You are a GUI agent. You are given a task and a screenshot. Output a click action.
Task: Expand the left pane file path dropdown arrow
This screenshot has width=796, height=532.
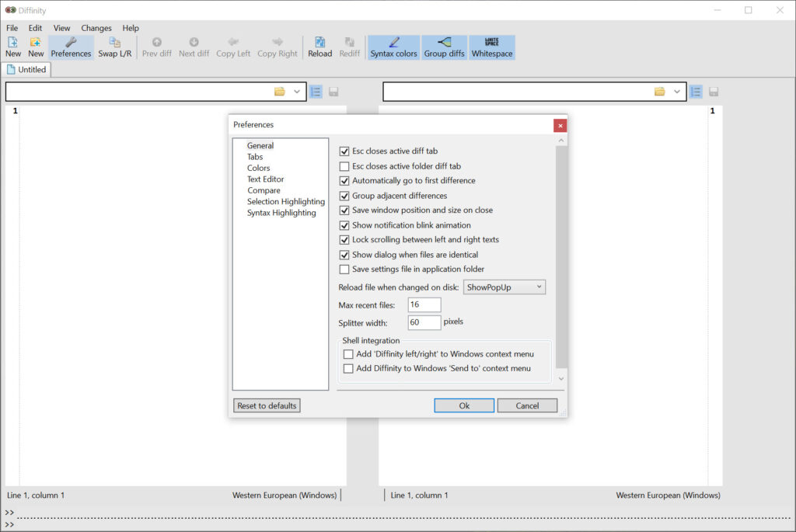[x=296, y=92]
